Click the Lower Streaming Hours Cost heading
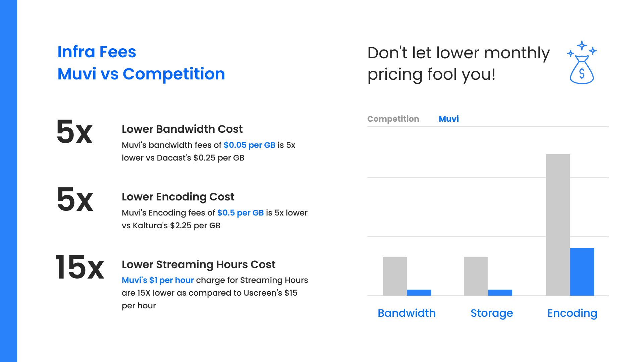The width and height of the screenshot is (644, 362). [198, 264]
